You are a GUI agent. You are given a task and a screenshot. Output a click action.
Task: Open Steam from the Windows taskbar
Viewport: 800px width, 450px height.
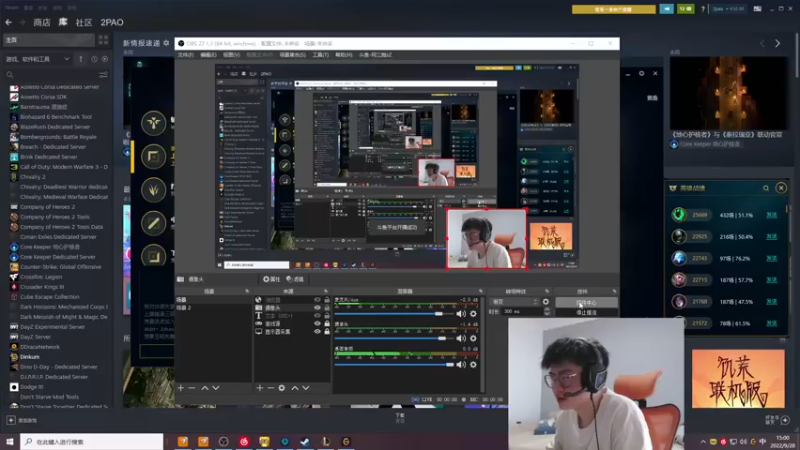click(305, 441)
